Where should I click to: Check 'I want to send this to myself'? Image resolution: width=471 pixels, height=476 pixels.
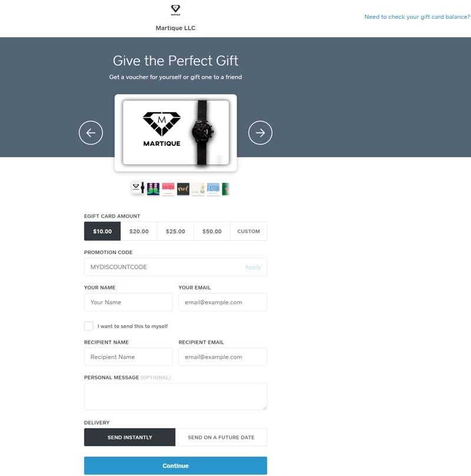[x=89, y=326]
